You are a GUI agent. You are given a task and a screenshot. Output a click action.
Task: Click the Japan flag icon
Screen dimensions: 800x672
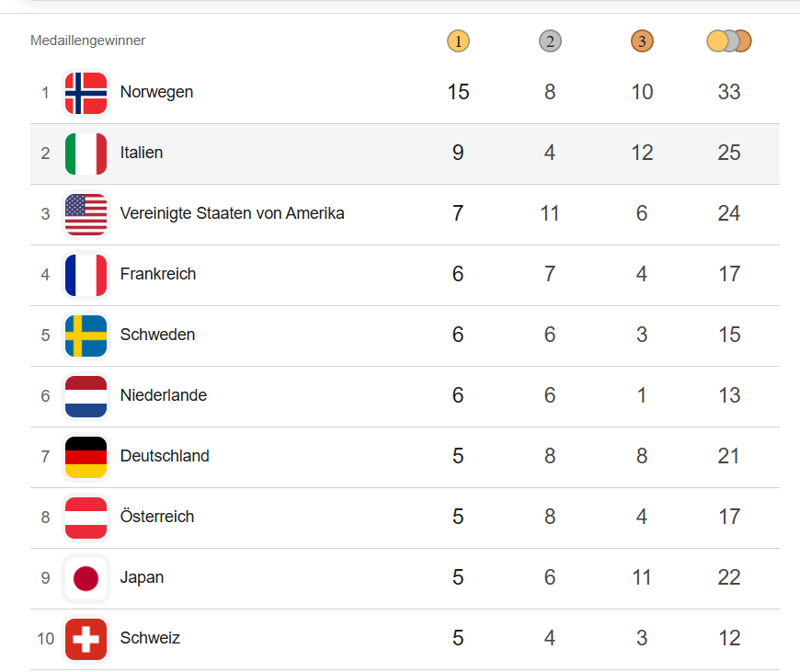pos(86,578)
